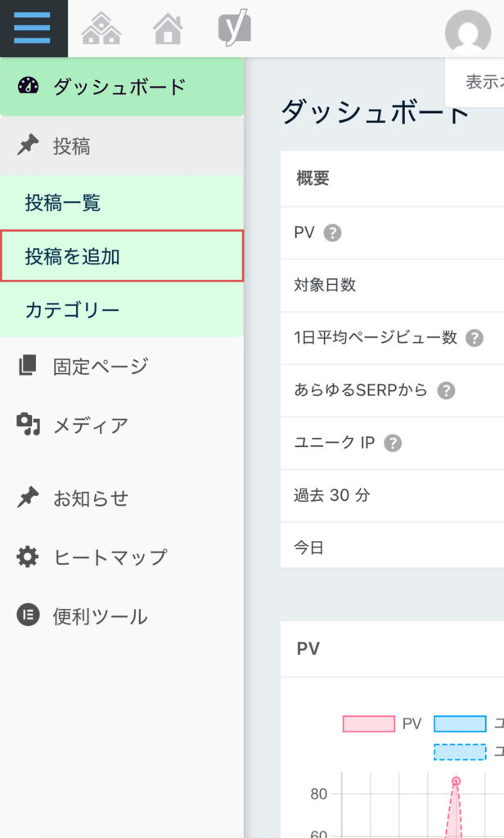The width and height of the screenshot is (504, 838).
Task: Open the ダッシュボード menu item
Action: (x=119, y=86)
